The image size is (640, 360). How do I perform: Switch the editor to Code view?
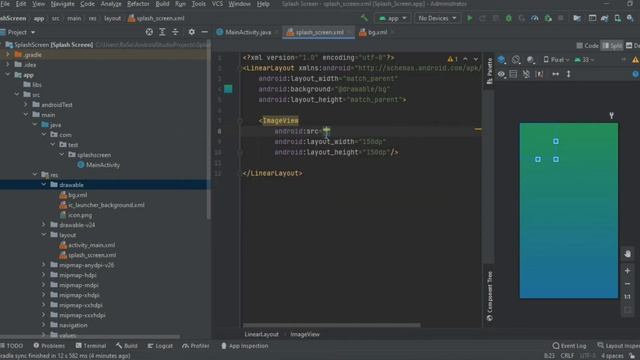tap(587, 46)
